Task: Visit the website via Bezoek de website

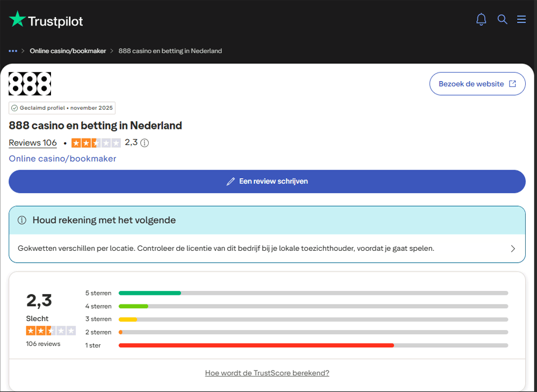Action: pyautogui.click(x=477, y=84)
